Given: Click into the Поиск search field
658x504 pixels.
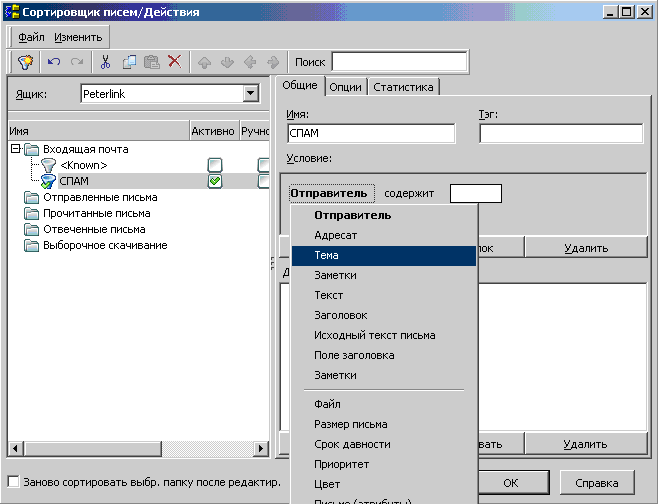Looking at the screenshot, I should point(399,62).
